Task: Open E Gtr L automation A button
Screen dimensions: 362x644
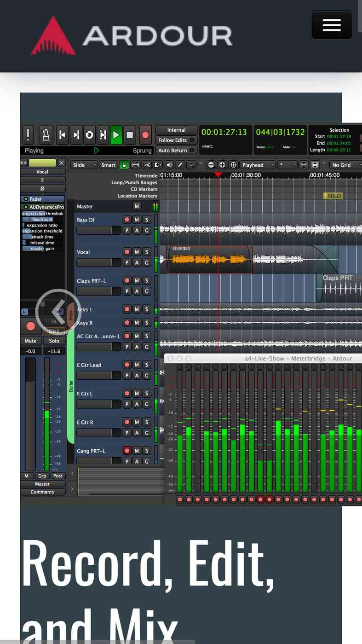Action: point(137,404)
